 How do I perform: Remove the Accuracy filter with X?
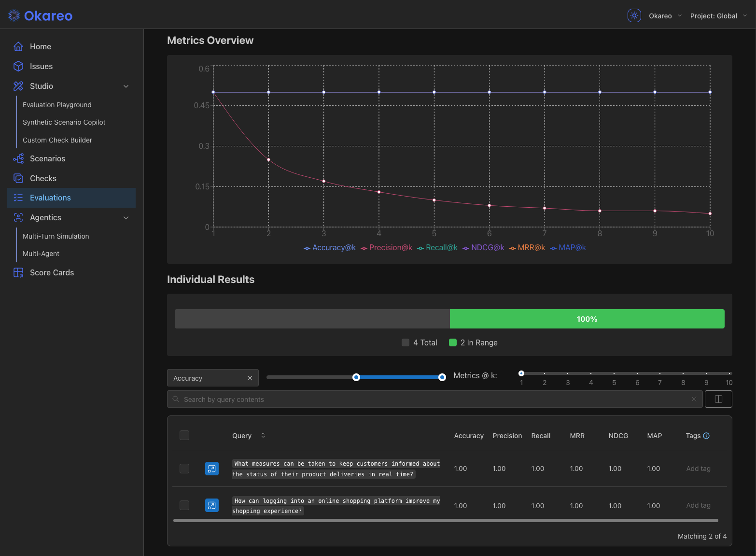250,378
